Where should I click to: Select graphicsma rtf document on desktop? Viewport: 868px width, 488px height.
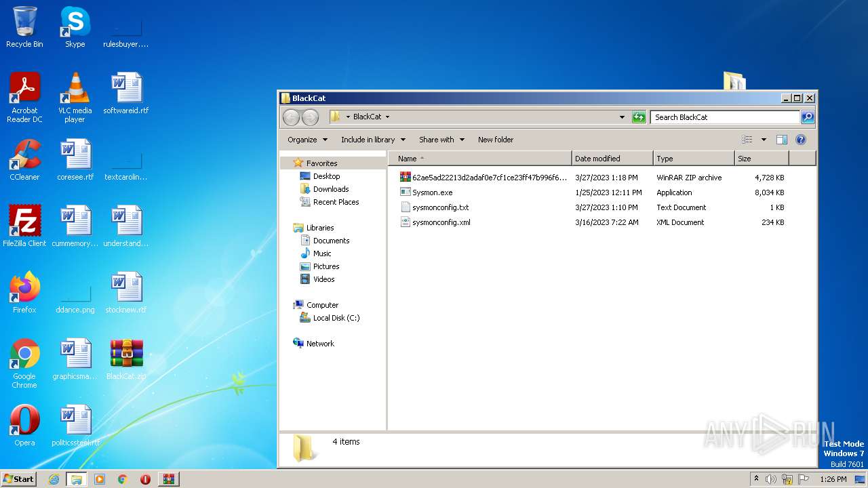(75, 359)
